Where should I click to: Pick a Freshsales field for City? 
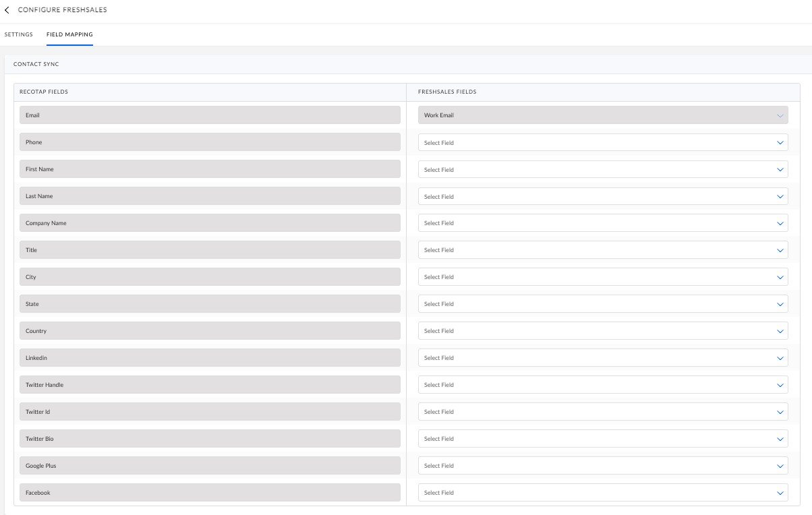pyautogui.click(x=603, y=277)
